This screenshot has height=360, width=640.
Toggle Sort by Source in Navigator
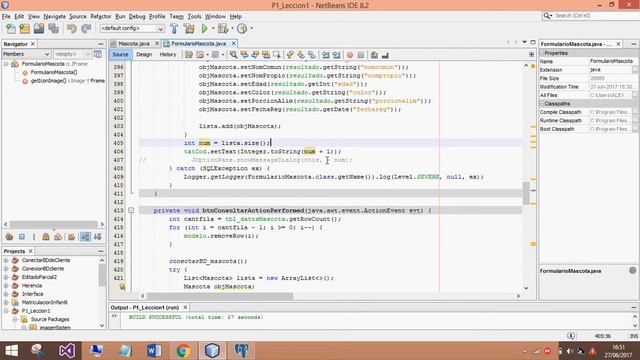tap(98, 237)
